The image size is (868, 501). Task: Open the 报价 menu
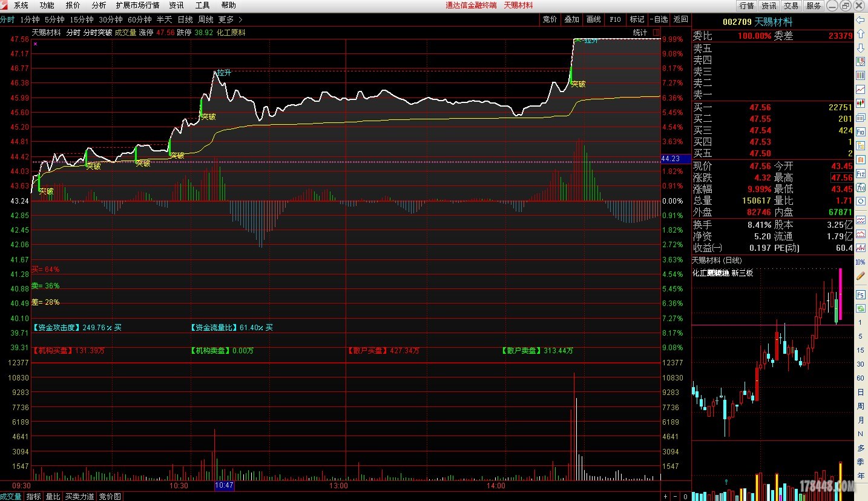coord(73,5)
